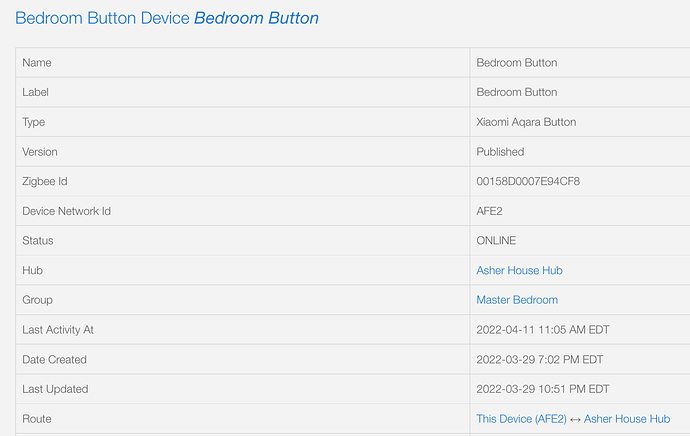Click the Device Network Id row label
This screenshot has height=436, width=690.
(66, 211)
